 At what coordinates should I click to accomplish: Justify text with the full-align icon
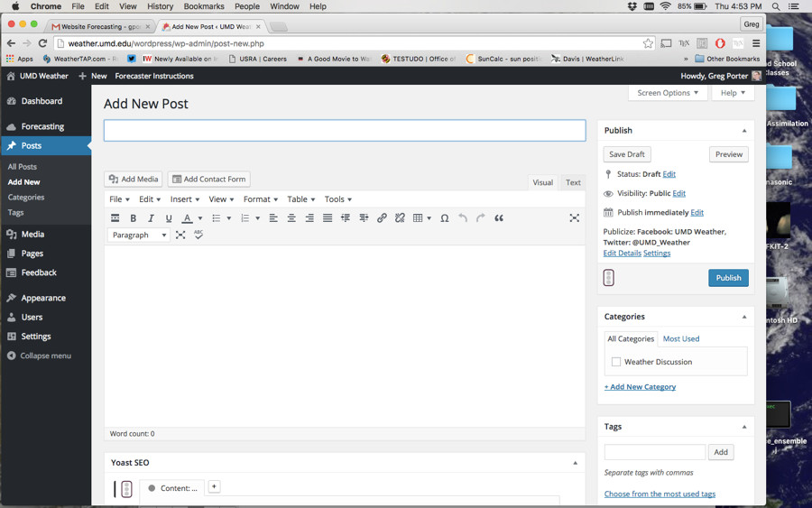tap(328, 218)
